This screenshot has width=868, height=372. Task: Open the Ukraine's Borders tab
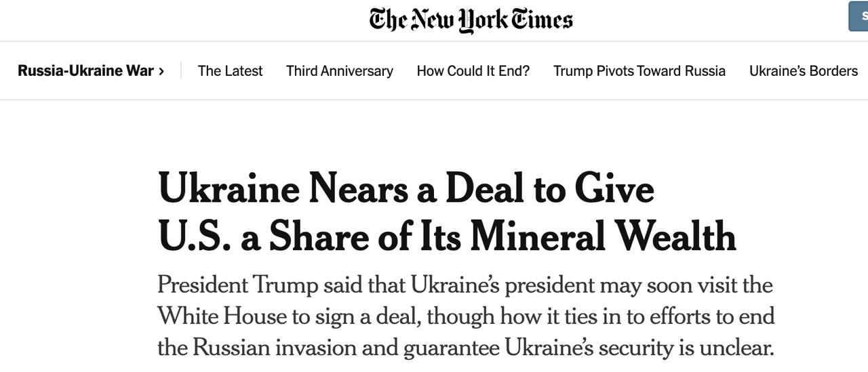coord(803,71)
